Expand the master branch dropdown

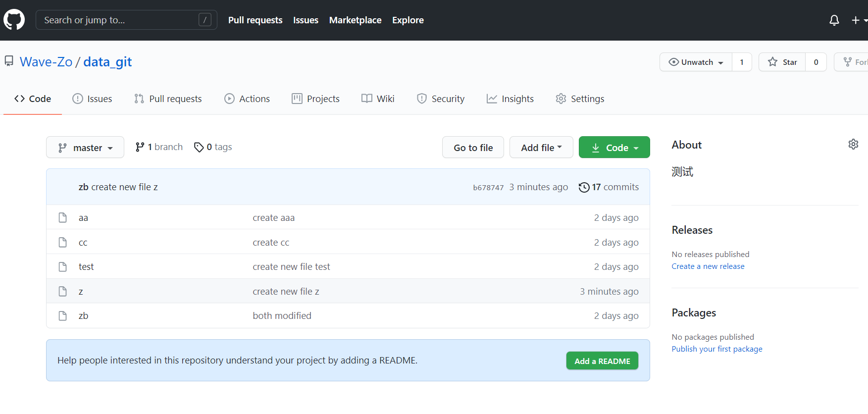click(x=85, y=148)
